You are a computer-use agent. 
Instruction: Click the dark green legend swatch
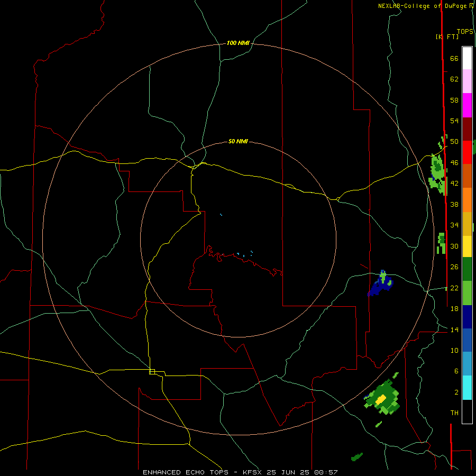pyautogui.click(x=467, y=269)
